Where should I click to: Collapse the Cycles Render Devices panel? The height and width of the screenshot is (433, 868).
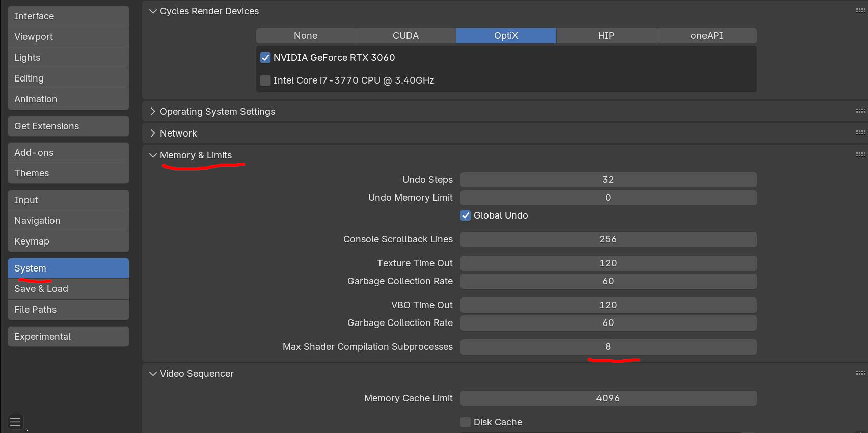pos(153,11)
